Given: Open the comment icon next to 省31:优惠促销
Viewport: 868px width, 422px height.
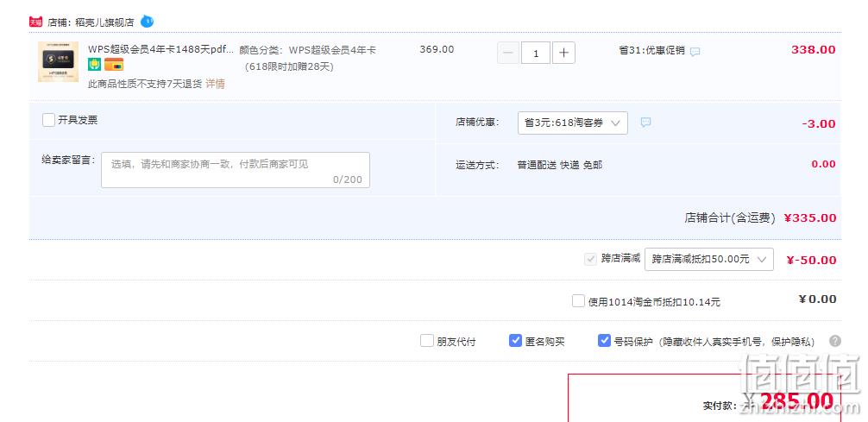Looking at the screenshot, I should (x=695, y=52).
